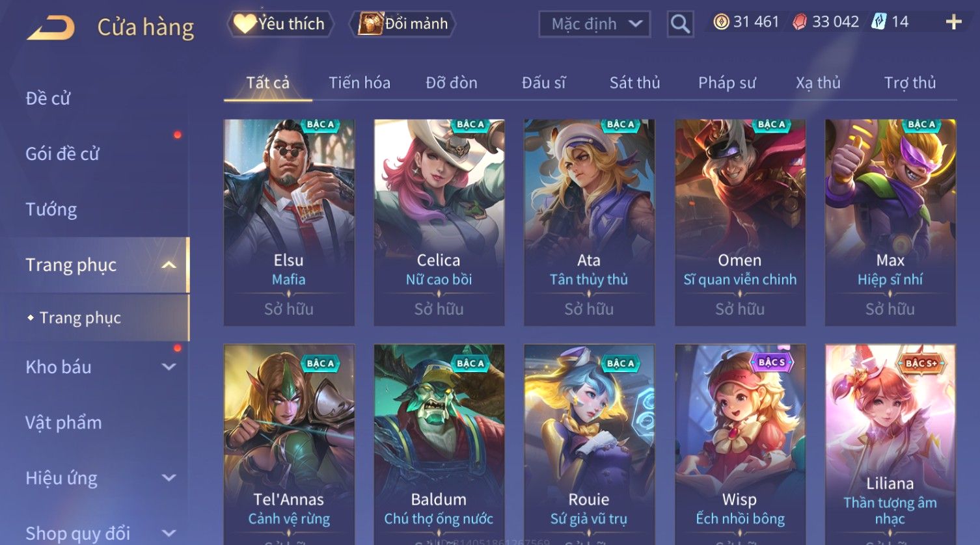Select the Elsu Mafia skin card
Viewport: 980px width, 545px height.
point(289,222)
